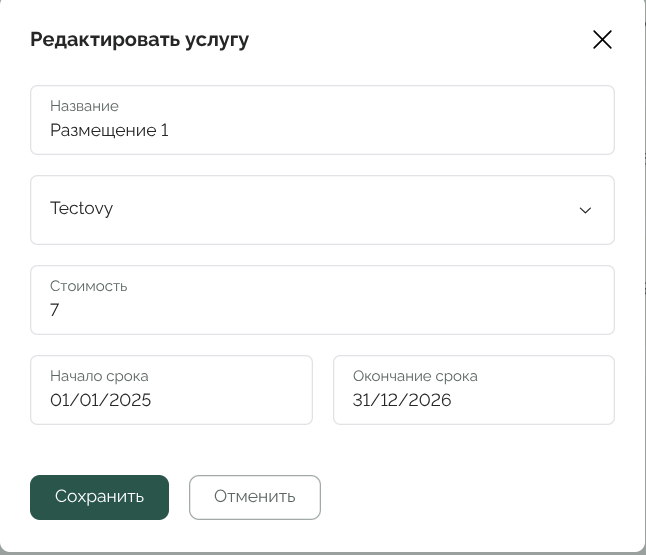Click the Стоимость field label

88,286
